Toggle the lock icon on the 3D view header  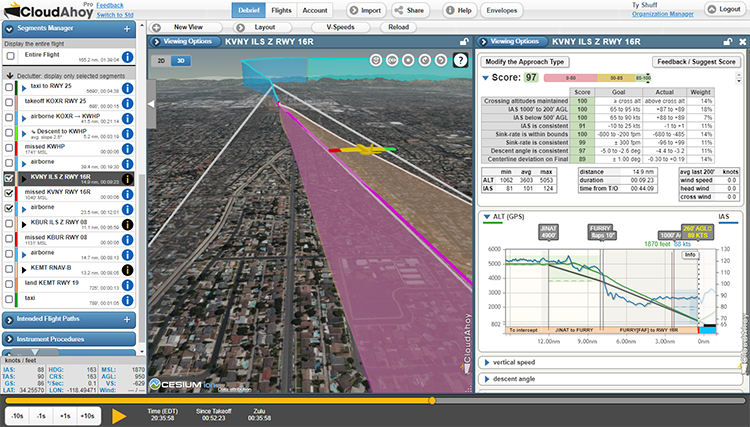463,42
